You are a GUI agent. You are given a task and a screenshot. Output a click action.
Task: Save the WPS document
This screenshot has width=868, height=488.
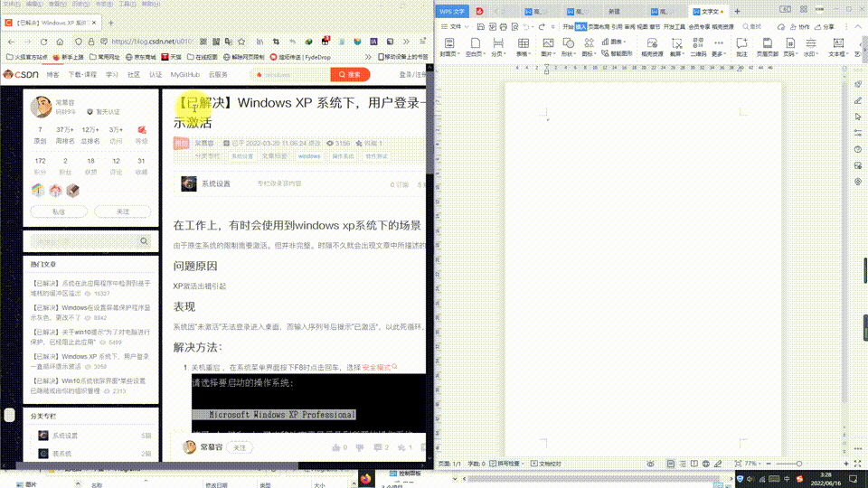(x=480, y=26)
